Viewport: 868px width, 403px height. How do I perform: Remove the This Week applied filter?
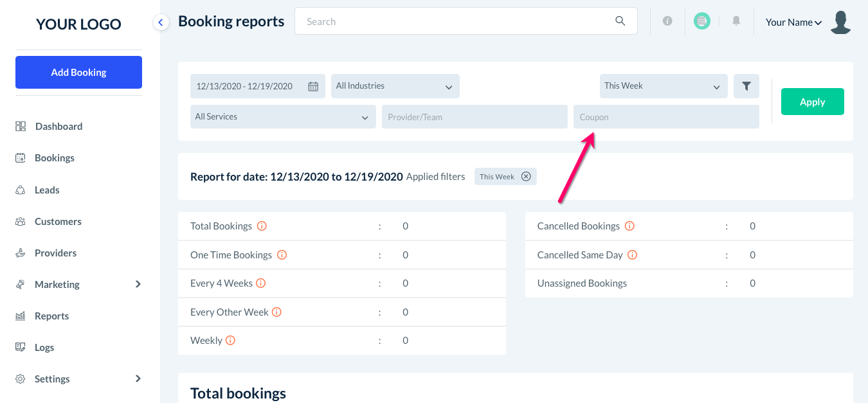(526, 177)
